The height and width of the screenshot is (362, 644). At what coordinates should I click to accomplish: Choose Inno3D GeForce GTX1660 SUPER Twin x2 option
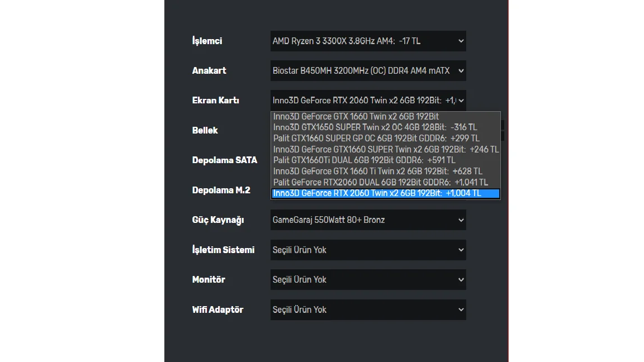coord(386,149)
